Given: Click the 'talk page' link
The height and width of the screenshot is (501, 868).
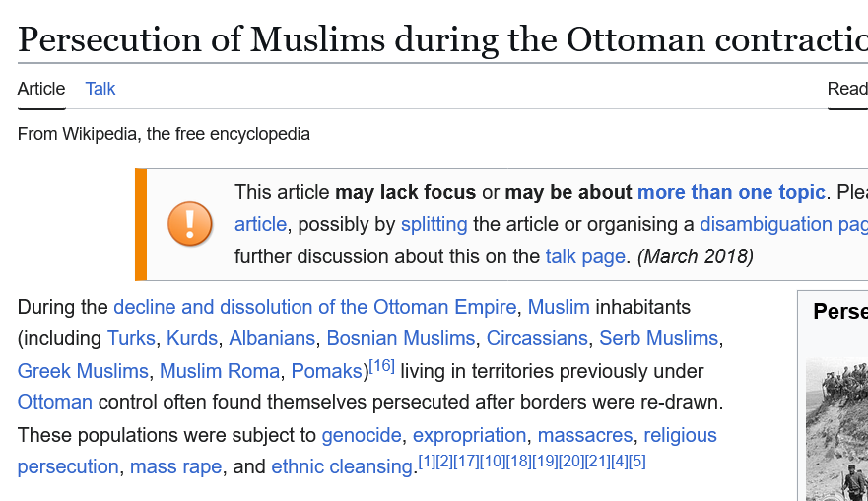Looking at the screenshot, I should [585, 256].
